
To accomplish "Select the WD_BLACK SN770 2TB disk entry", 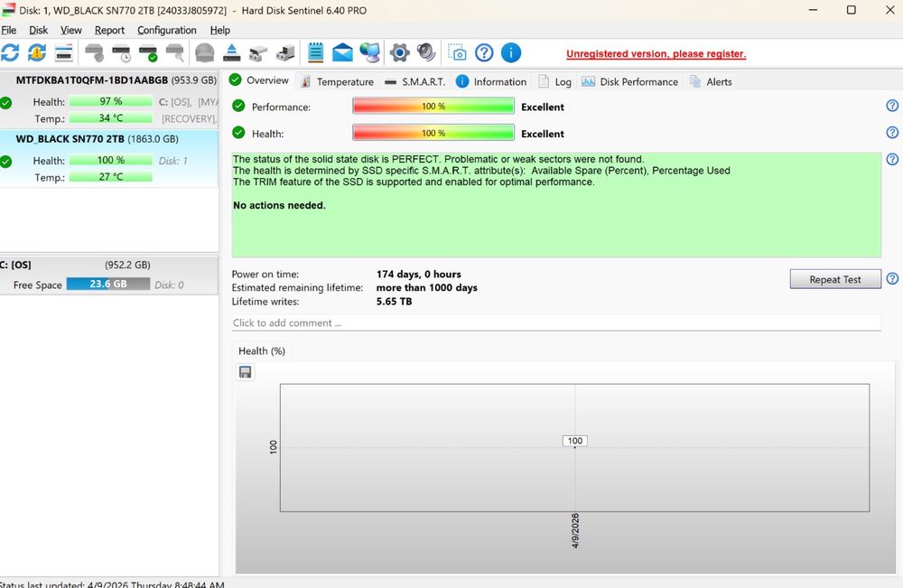I will (109, 158).
